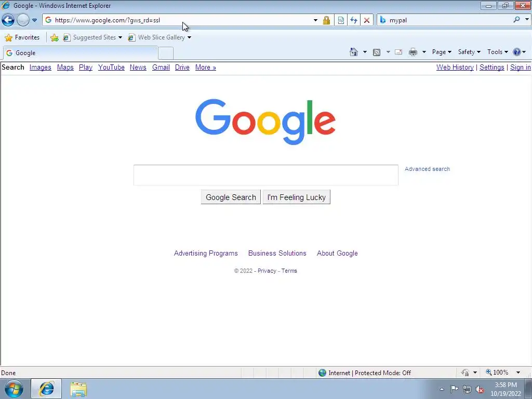Click the Sign in link

coord(521,67)
